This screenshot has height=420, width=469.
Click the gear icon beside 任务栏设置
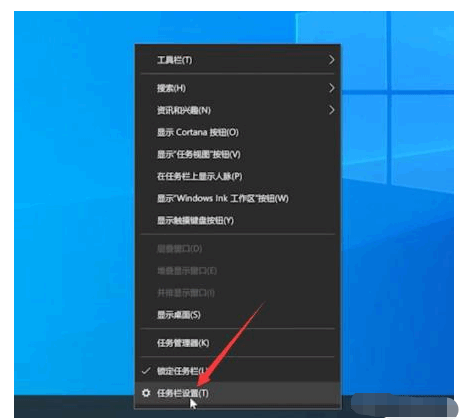coord(146,393)
